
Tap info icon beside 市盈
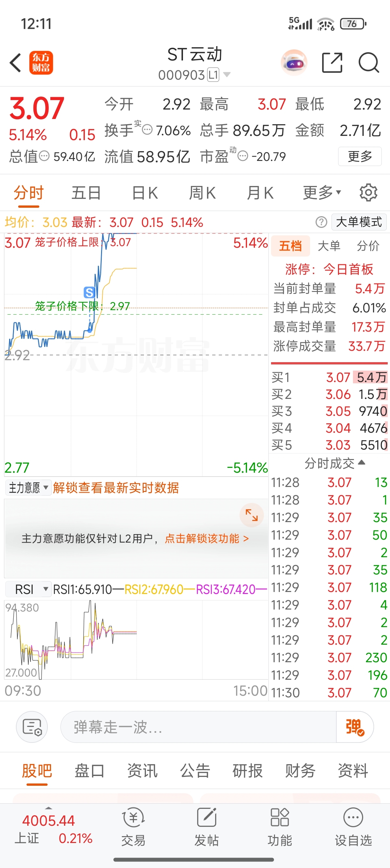(243, 156)
